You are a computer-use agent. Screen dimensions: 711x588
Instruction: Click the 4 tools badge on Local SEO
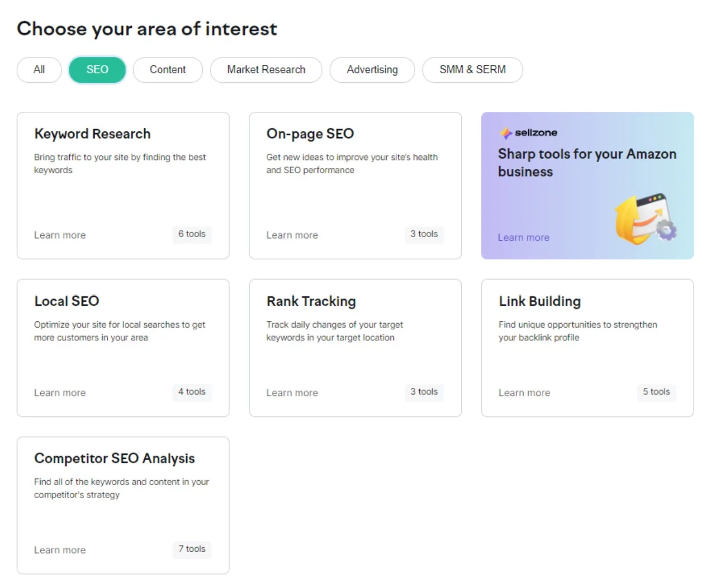(192, 392)
